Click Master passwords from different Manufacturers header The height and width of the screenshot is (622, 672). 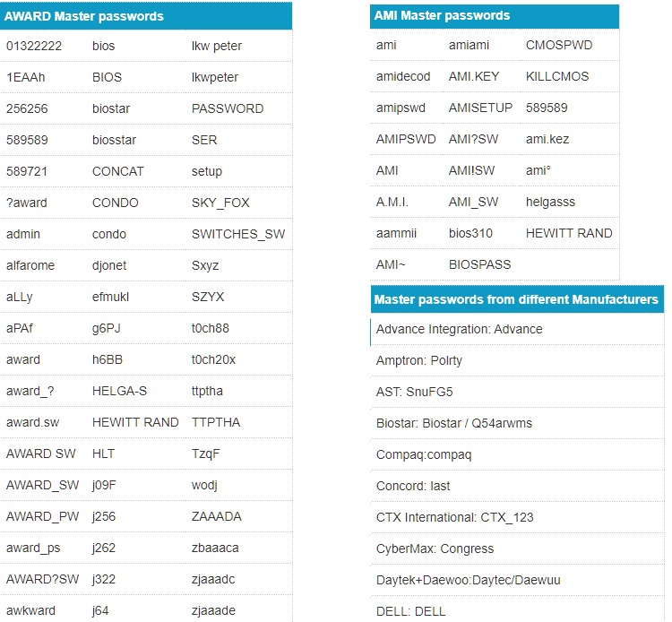click(x=516, y=299)
